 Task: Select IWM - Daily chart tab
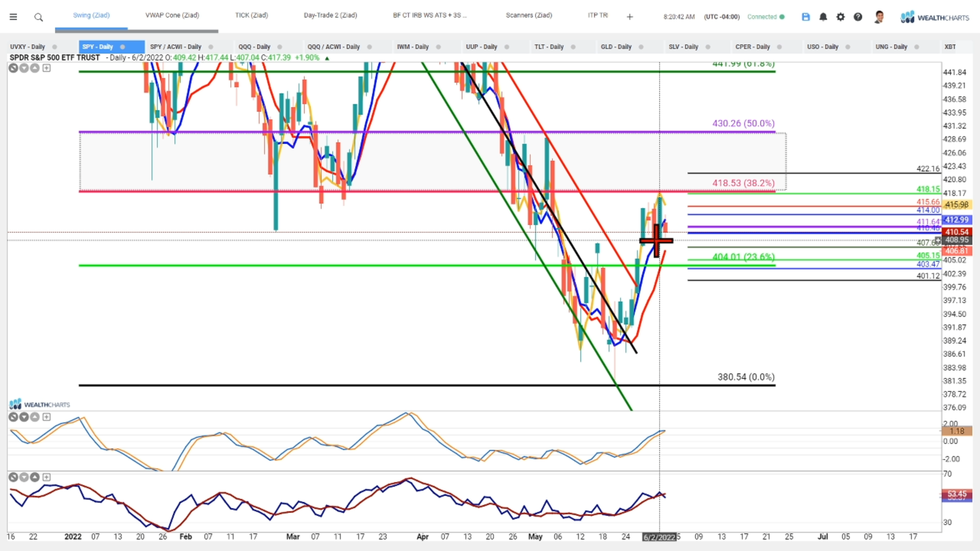(x=413, y=47)
